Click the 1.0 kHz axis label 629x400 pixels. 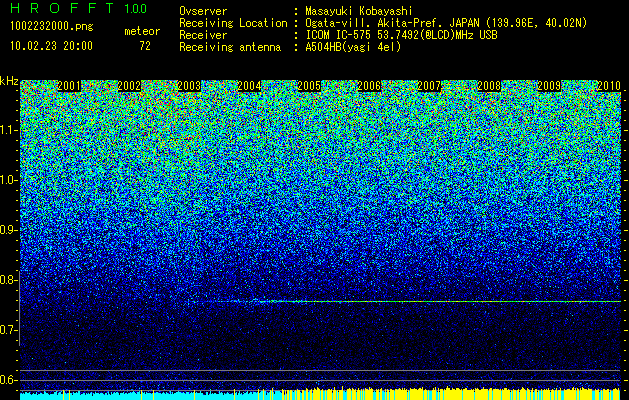(x=8, y=180)
